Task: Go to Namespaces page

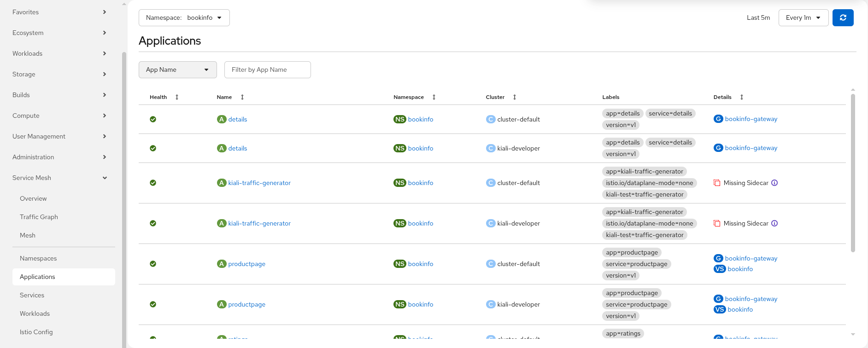Action: click(x=38, y=258)
